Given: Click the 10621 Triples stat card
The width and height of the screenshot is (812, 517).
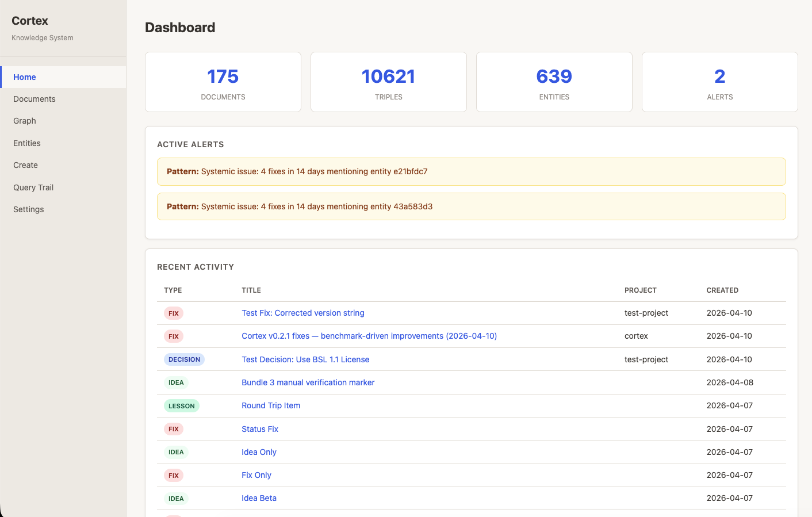Looking at the screenshot, I should tap(388, 82).
